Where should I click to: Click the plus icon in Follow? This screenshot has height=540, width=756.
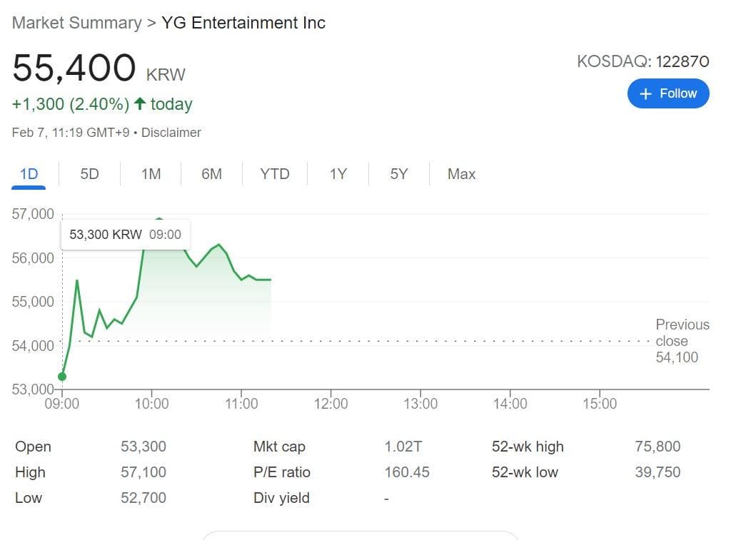pos(645,94)
